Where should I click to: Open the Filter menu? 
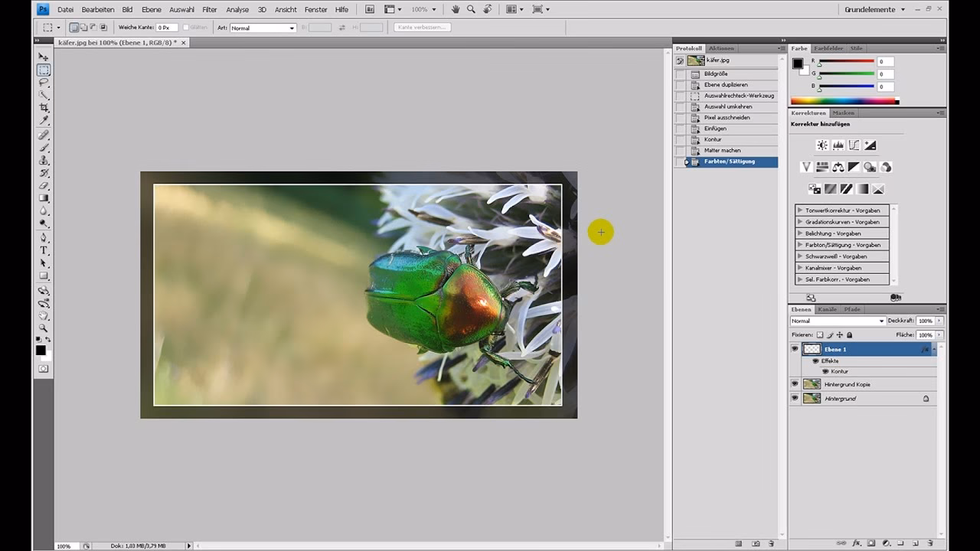(x=209, y=9)
